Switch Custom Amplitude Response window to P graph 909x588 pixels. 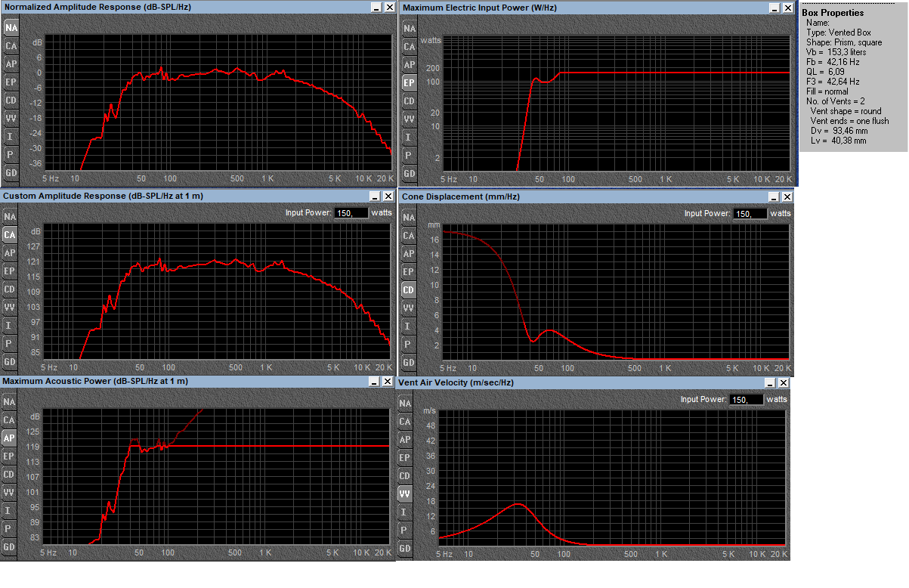[x=10, y=344]
